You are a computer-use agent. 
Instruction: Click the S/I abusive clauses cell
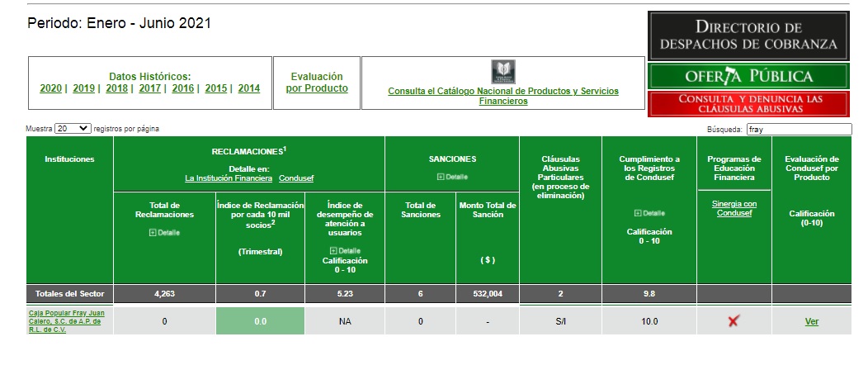561,320
